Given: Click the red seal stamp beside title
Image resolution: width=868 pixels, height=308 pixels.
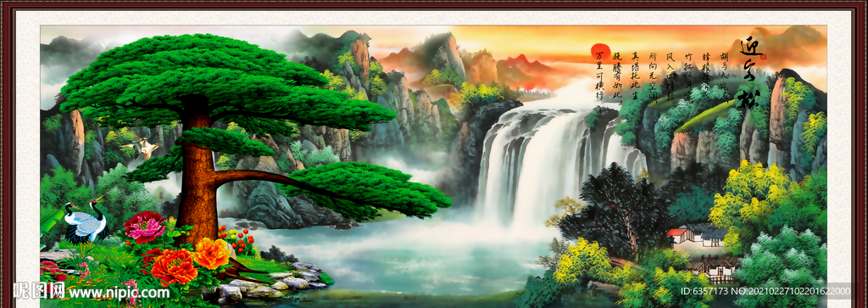Looking at the screenshot, I should [762, 57].
